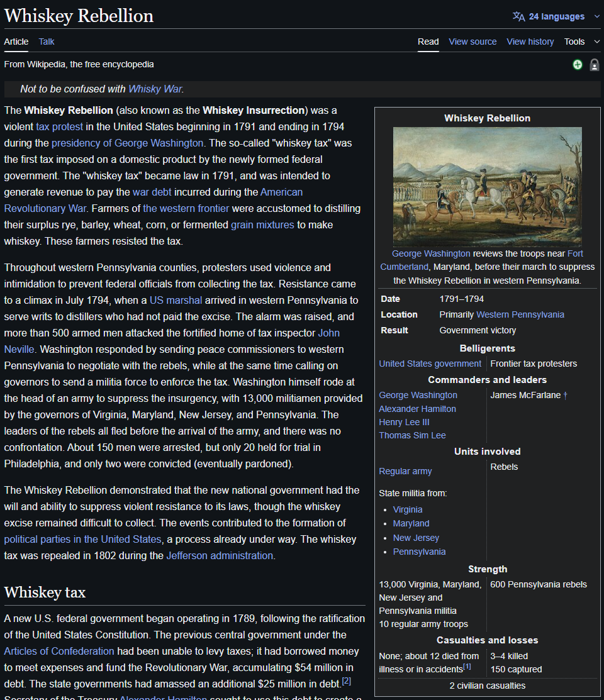Screen dimensions: 604x700
Task: Follow the Jefferson administration link
Action: tap(220, 556)
